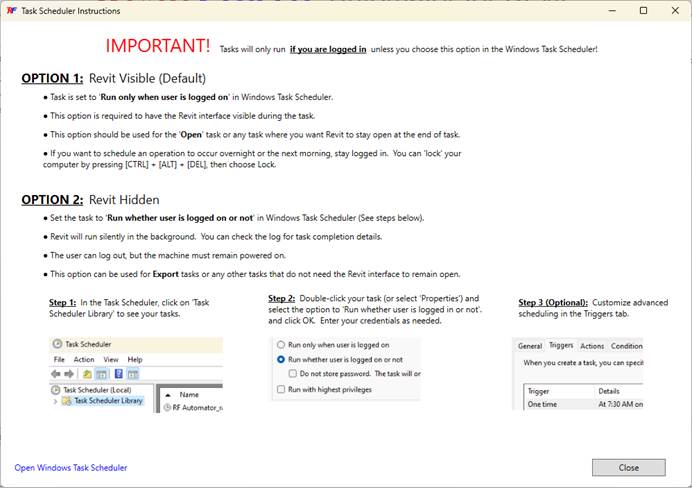The width and height of the screenshot is (692, 488).
Task: Click the Task Scheduler Library folder icon
Action: [x=67, y=401]
